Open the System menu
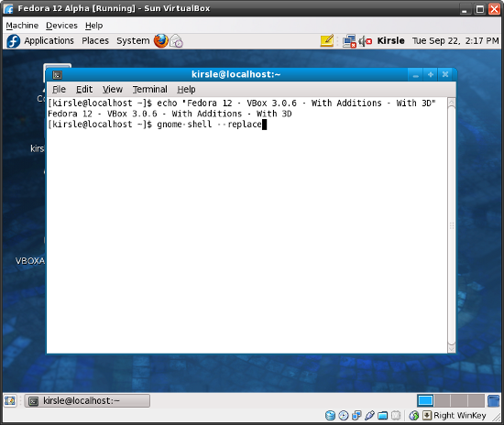This screenshot has height=425, width=504. (133, 41)
